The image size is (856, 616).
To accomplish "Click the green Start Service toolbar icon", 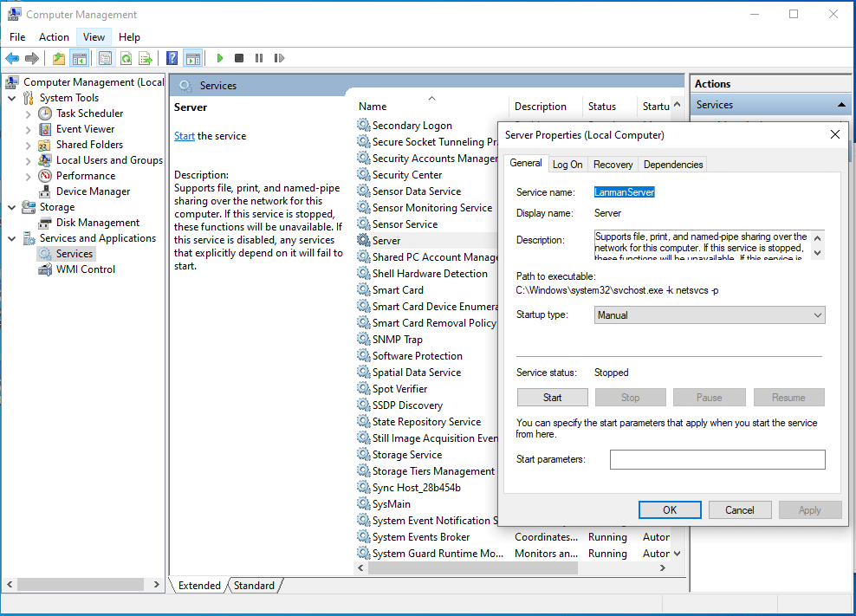I will [x=219, y=58].
